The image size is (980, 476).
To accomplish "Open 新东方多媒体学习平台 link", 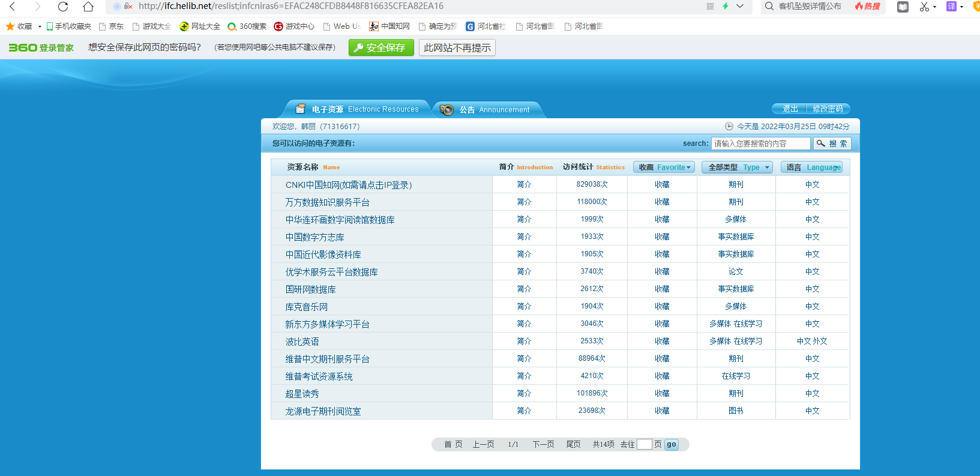I will [x=328, y=324].
